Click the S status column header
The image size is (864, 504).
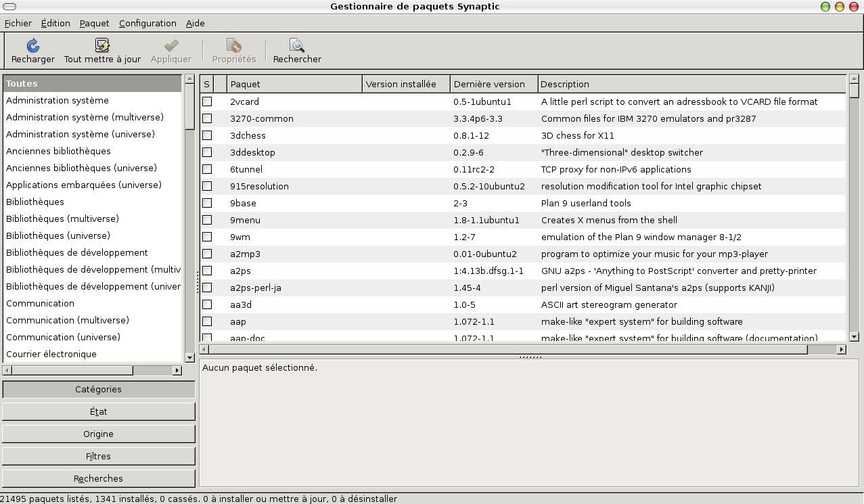(x=206, y=84)
